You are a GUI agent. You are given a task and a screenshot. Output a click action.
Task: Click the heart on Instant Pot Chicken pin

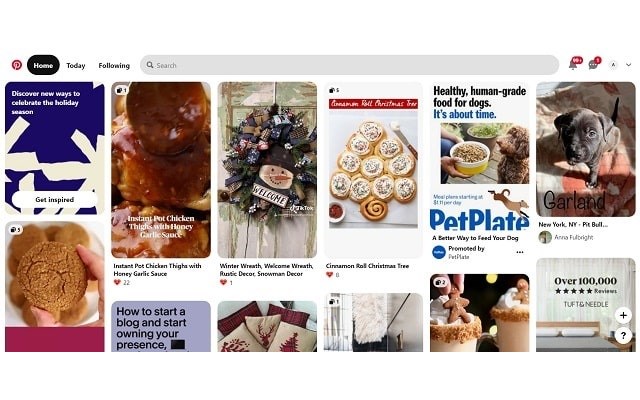(x=117, y=282)
